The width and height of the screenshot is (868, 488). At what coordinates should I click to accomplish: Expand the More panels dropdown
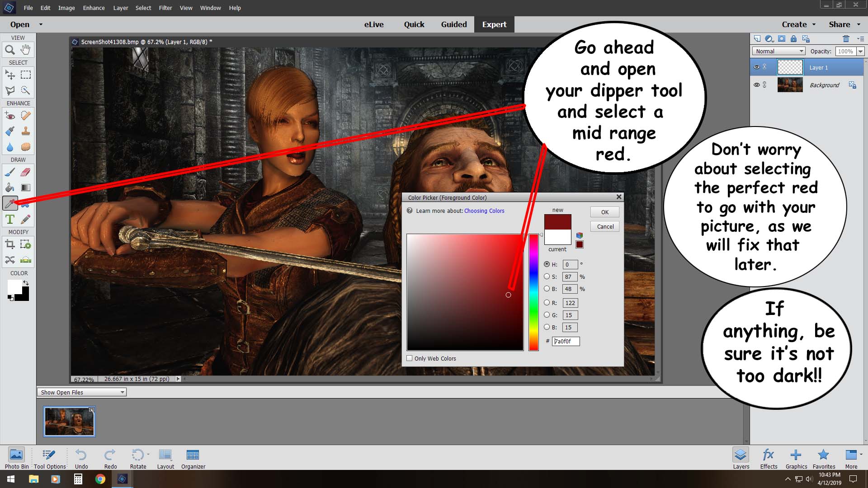point(861,454)
